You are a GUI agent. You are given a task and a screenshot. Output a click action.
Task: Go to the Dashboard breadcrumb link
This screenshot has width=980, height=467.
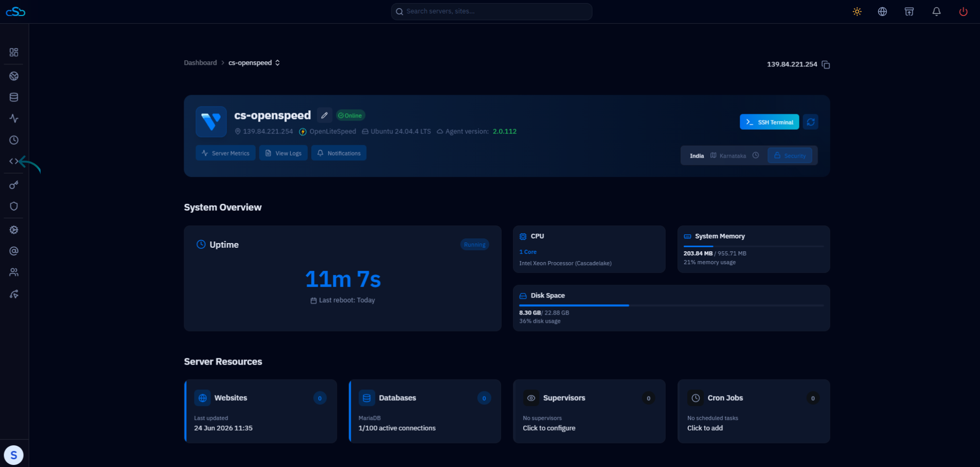click(x=200, y=63)
